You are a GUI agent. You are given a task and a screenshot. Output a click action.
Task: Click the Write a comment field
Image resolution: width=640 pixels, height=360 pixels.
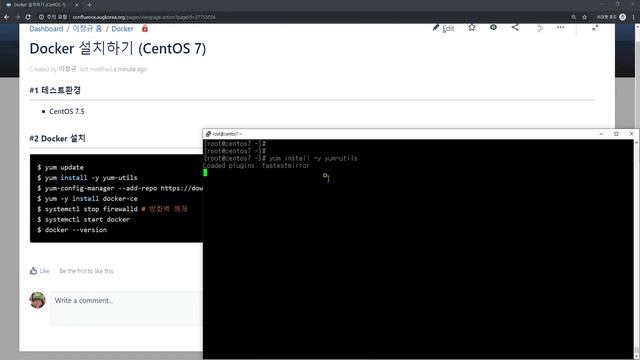tap(127, 308)
